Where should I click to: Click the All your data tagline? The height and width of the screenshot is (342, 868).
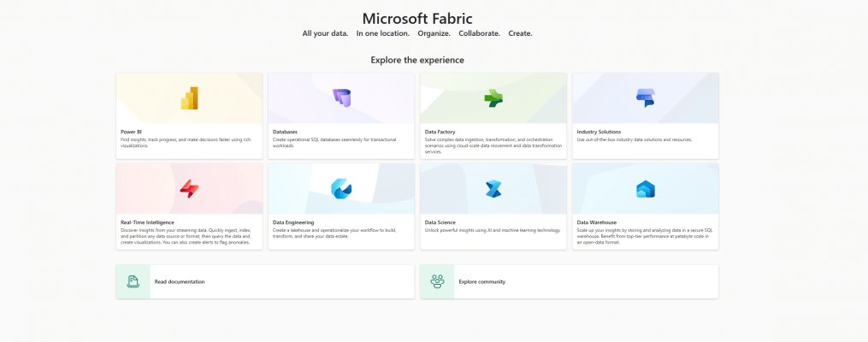click(x=326, y=33)
